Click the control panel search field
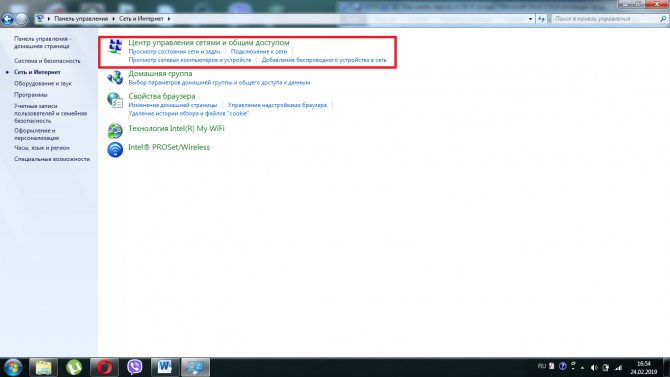The width and height of the screenshot is (670, 377). point(606,19)
